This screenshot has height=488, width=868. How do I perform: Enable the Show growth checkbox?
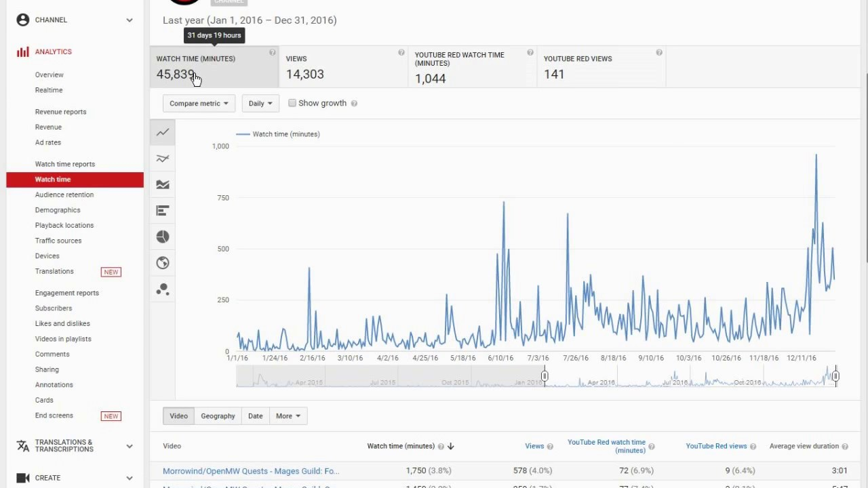(x=292, y=103)
